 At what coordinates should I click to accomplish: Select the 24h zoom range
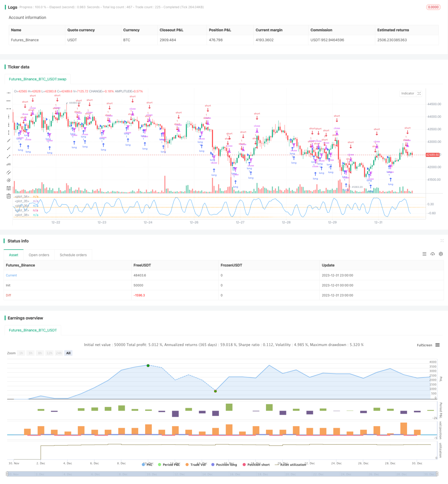(59, 353)
